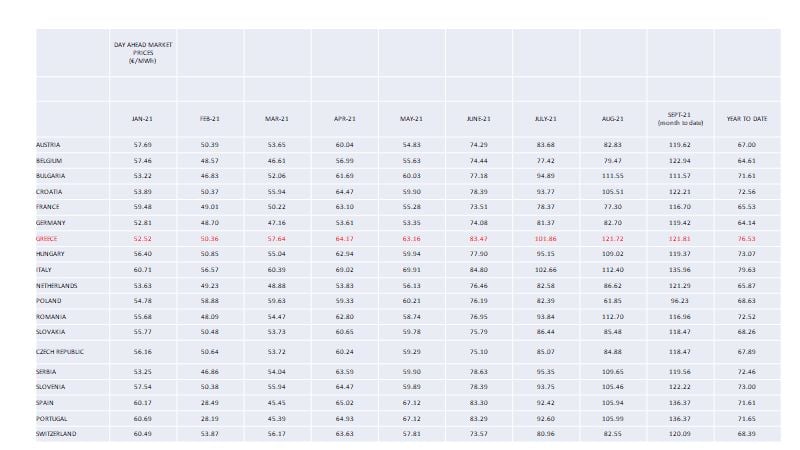Screen dimensions: 800x450
Task: Select Romania's AUG-21 value 112.70
Action: click(x=613, y=317)
